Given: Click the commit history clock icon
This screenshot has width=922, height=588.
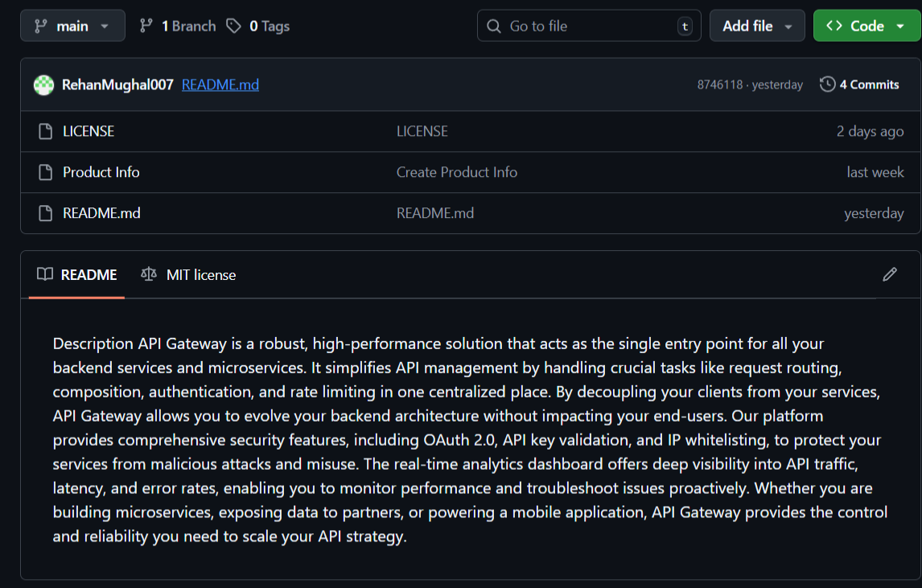Looking at the screenshot, I should pyautogui.click(x=827, y=84).
